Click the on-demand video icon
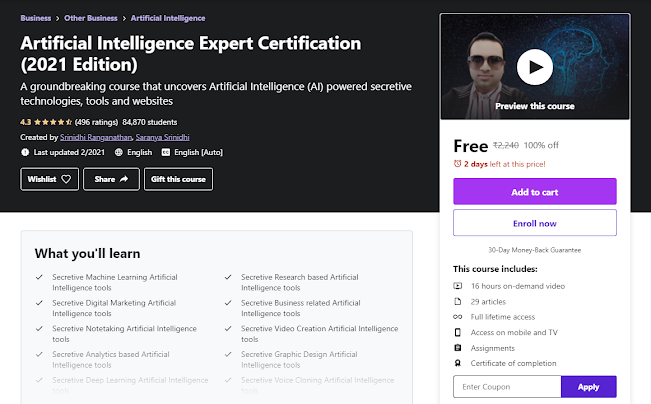 (x=458, y=286)
